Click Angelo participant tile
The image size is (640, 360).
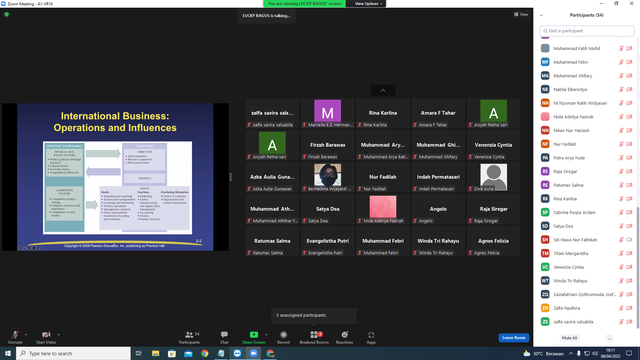438,209
